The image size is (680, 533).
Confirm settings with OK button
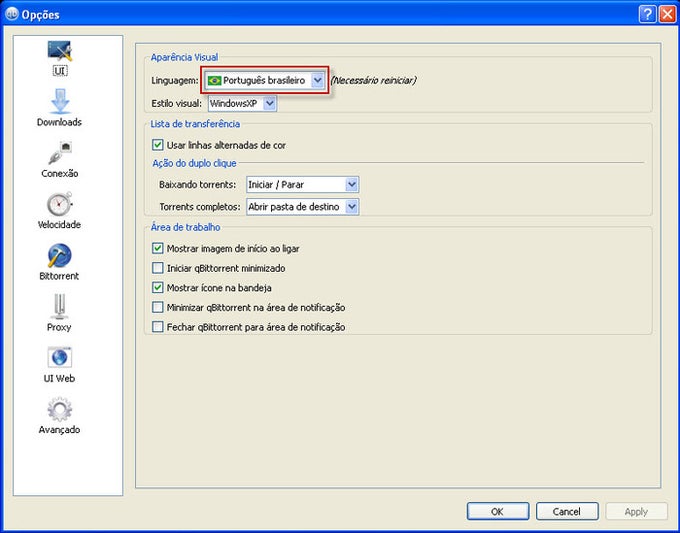[x=498, y=511]
